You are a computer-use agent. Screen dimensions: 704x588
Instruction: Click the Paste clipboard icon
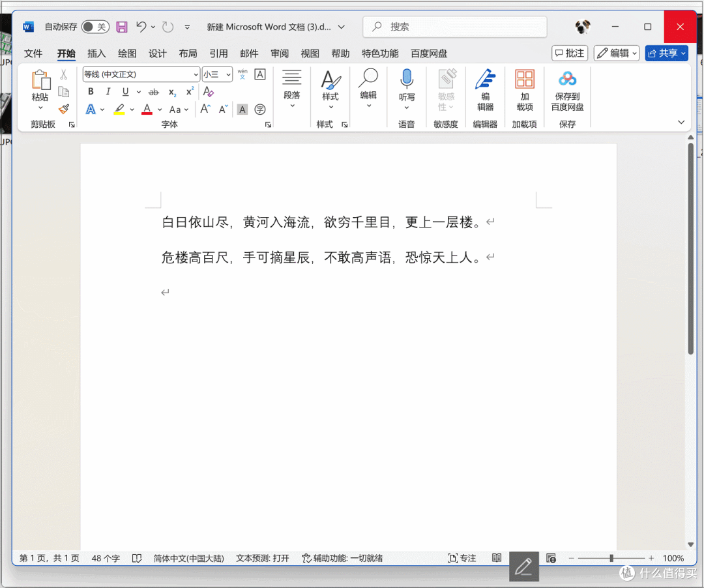click(40, 81)
